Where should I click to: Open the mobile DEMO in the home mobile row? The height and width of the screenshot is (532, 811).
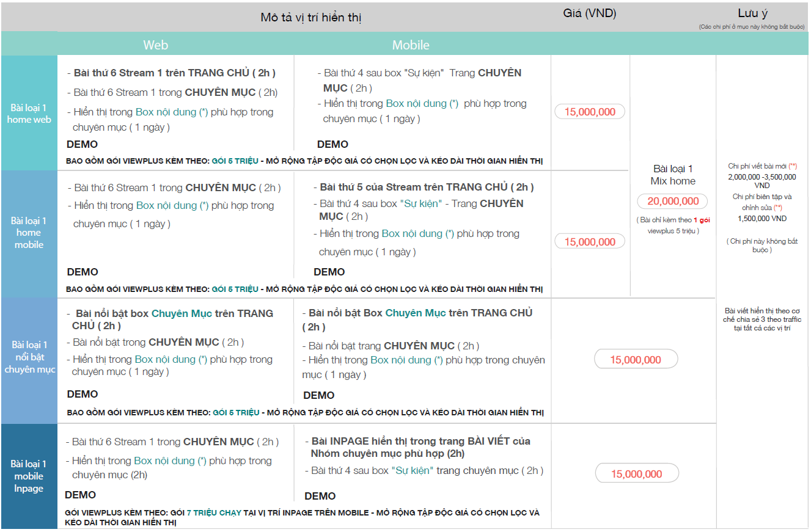pos(329,272)
